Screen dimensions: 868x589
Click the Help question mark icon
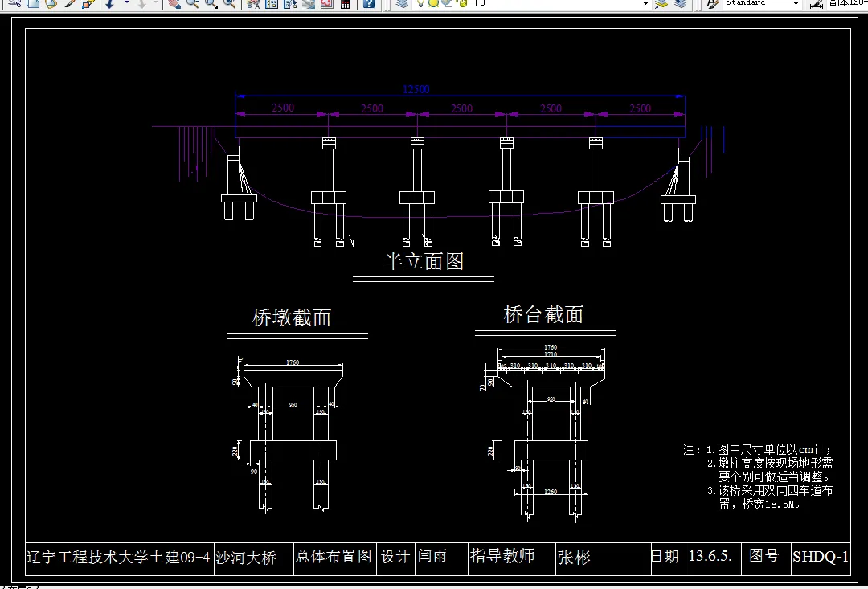[x=369, y=3]
